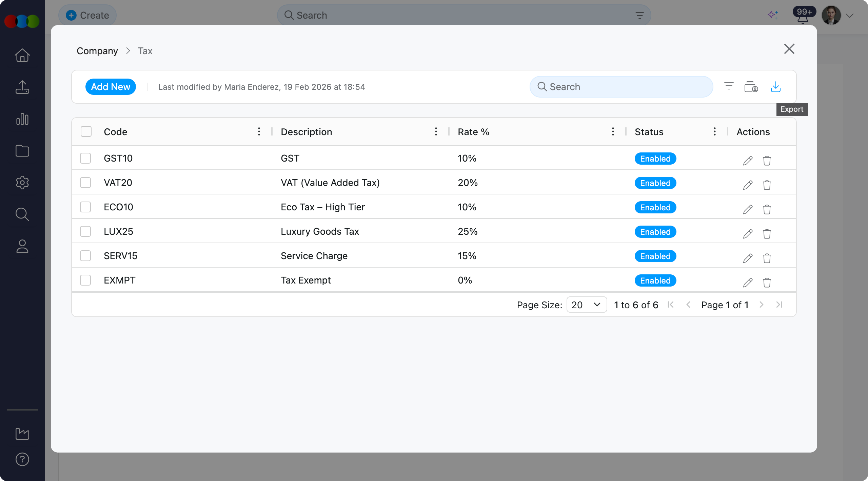
Task: Click the Export download icon
Action: pos(775,87)
